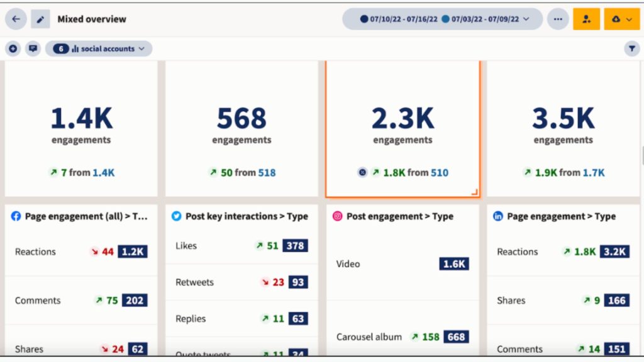Open the date range comparison picker
This screenshot has width=644, height=362.
coord(442,19)
